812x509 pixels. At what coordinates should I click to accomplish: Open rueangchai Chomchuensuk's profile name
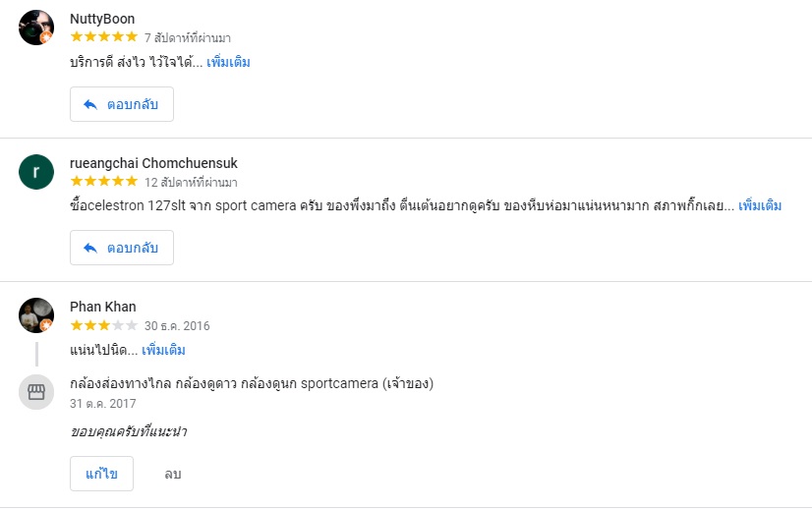click(153, 163)
